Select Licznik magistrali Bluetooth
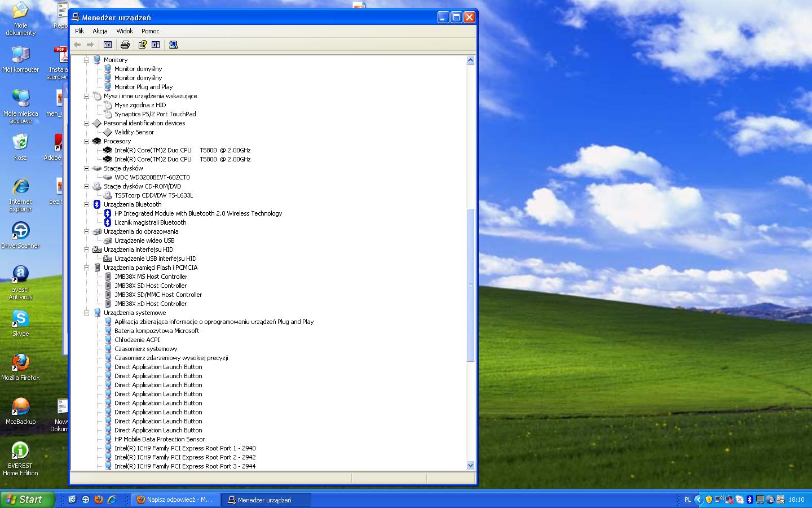812x508 pixels. [150, 222]
